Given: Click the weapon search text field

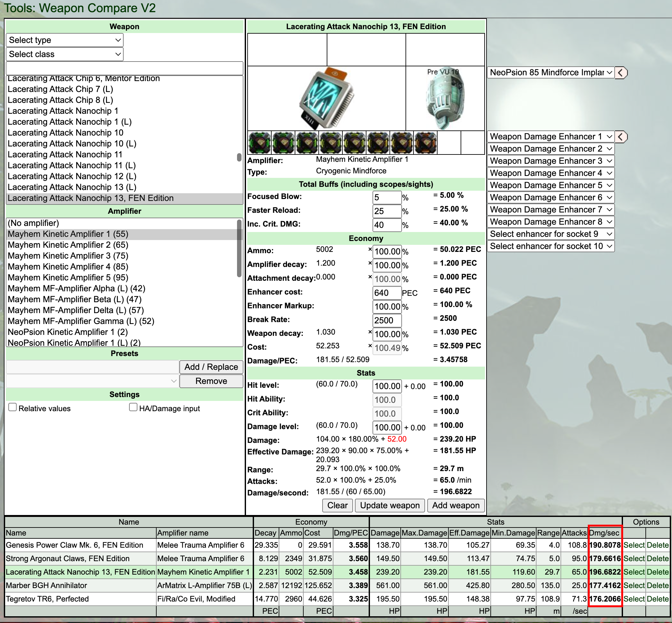Looking at the screenshot, I should tap(124, 69).
